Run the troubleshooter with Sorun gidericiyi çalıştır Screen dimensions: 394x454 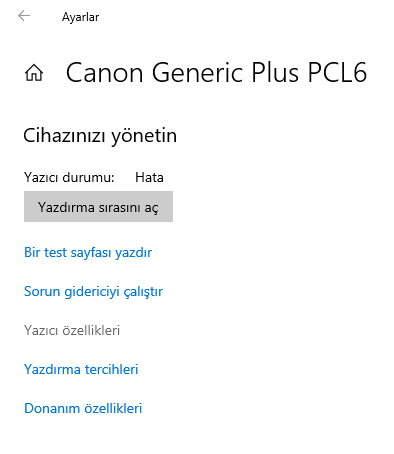coord(93,292)
